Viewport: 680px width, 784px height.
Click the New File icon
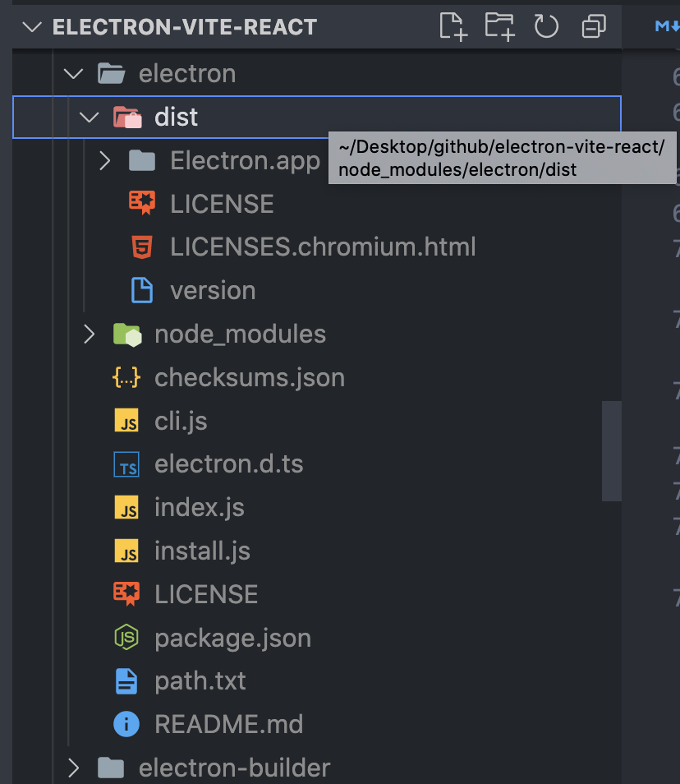pos(453,25)
